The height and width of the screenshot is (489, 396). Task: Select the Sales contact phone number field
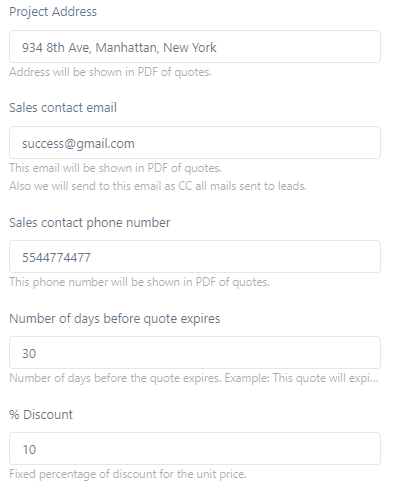[195, 257]
